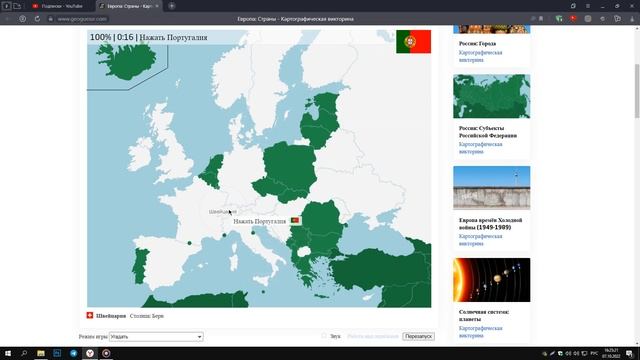Open the Russia map quiz thumbnail
Viewport: 640px width, 360px height.
click(x=491, y=96)
